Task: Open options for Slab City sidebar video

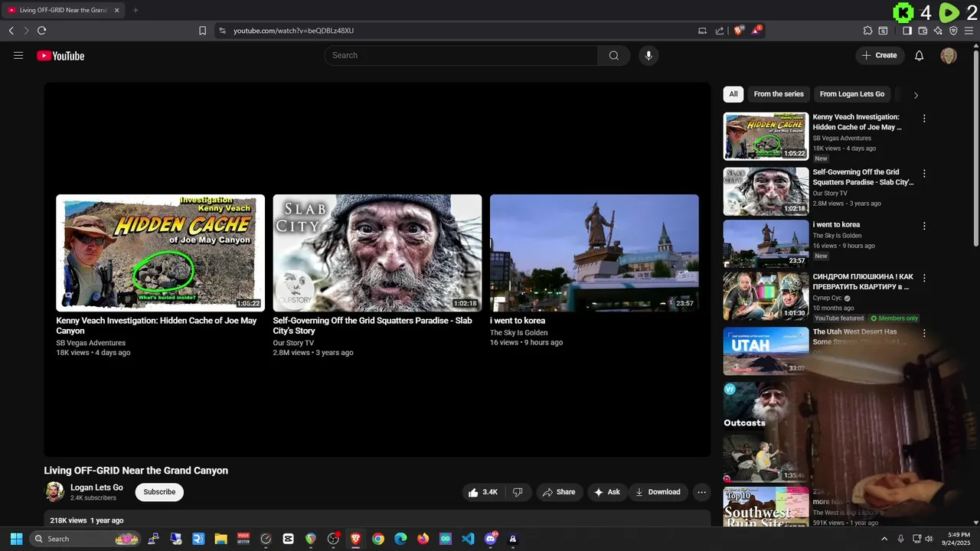Action: (924, 174)
